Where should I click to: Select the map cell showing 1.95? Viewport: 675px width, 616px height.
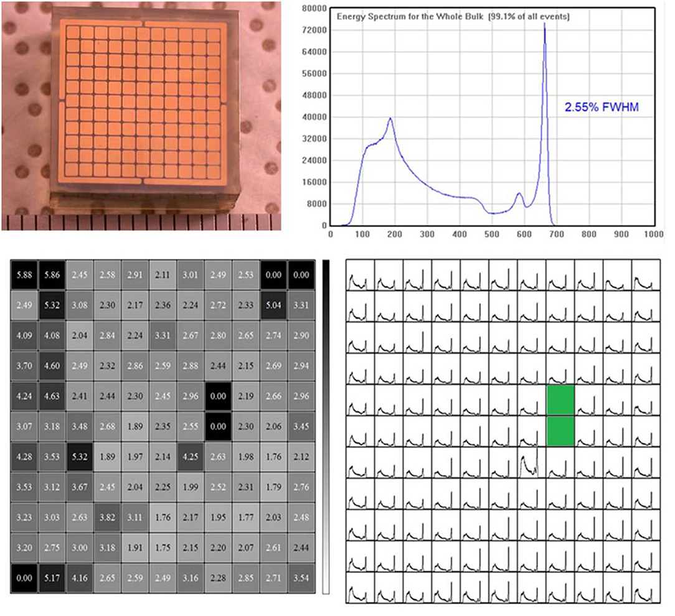pyautogui.click(x=219, y=517)
